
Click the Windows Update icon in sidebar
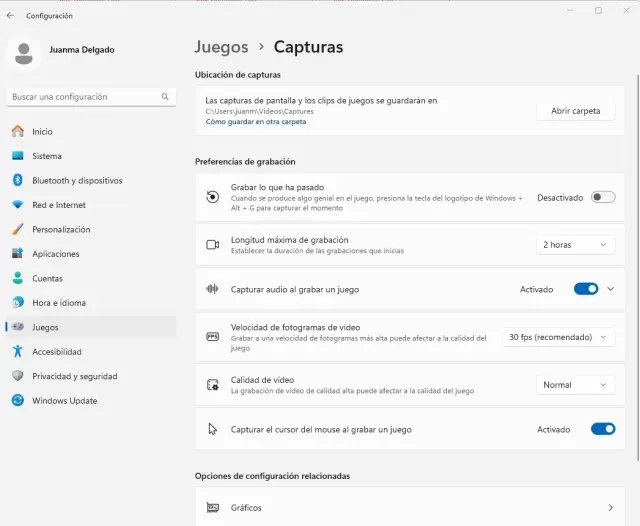[x=17, y=401]
